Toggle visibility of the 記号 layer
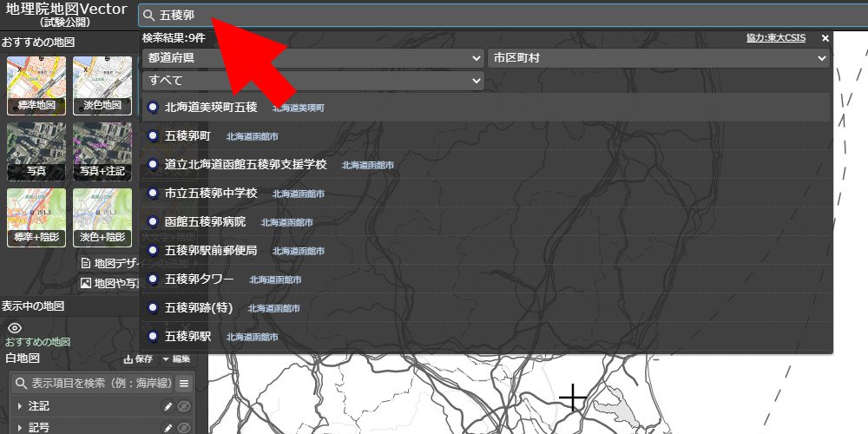Image resolution: width=868 pixels, height=434 pixels. click(184, 428)
